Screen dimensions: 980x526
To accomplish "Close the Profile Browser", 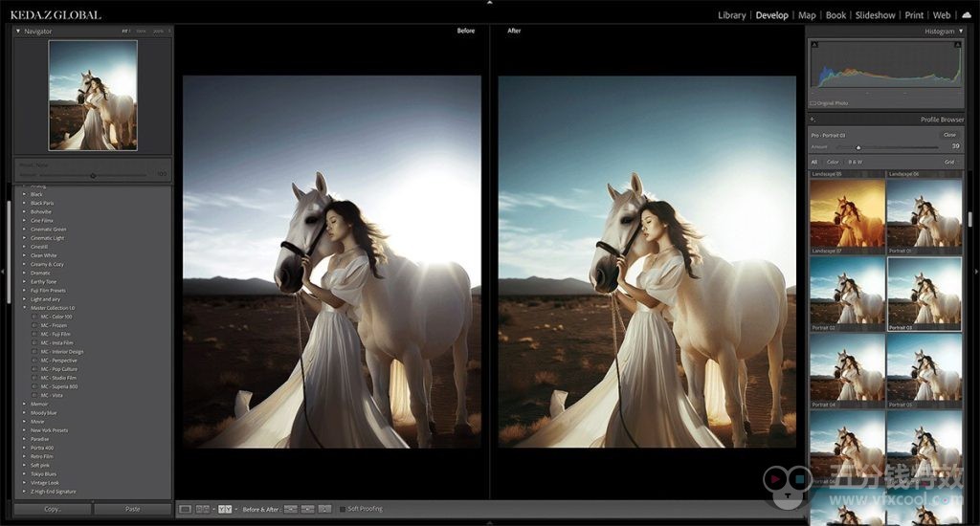I will [x=949, y=135].
